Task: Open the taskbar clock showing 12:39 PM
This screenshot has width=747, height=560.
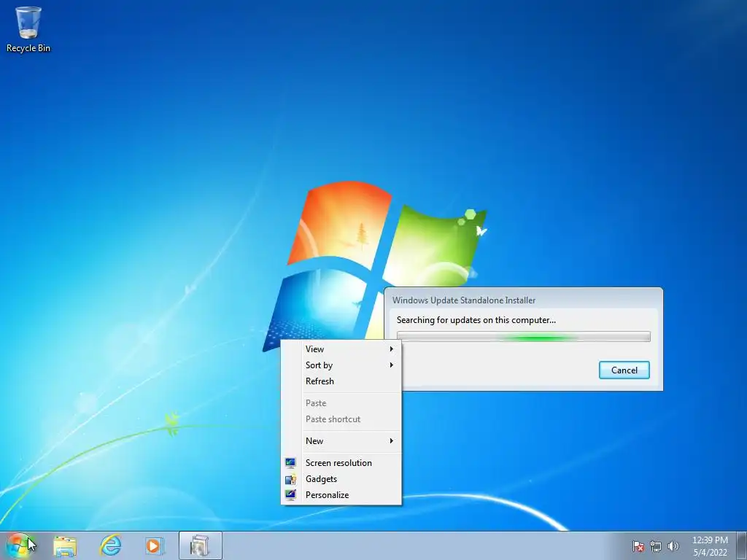Action: click(x=710, y=546)
